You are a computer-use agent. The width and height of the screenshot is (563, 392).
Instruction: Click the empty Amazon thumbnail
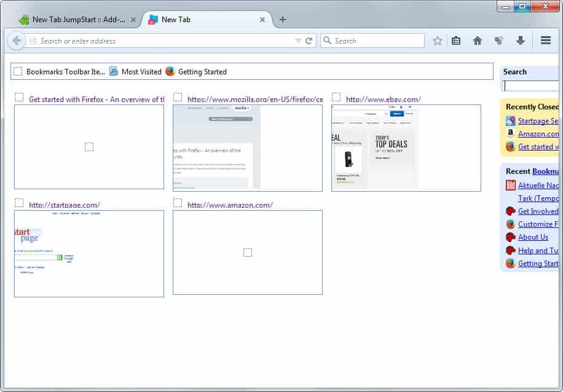point(248,253)
